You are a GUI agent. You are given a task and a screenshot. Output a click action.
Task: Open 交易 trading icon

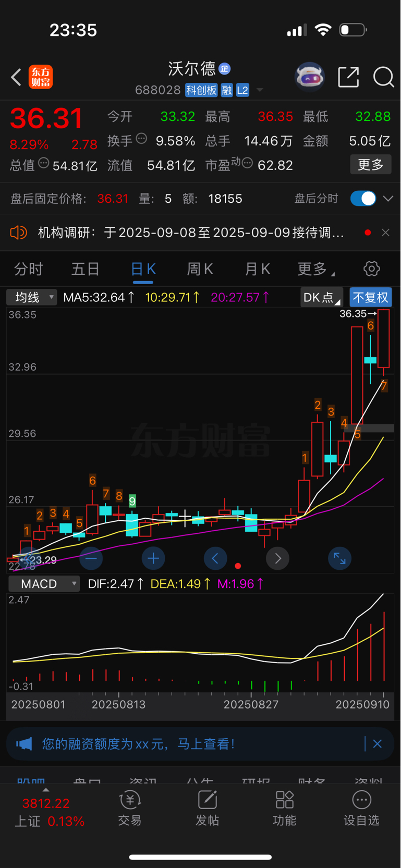(130, 808)
